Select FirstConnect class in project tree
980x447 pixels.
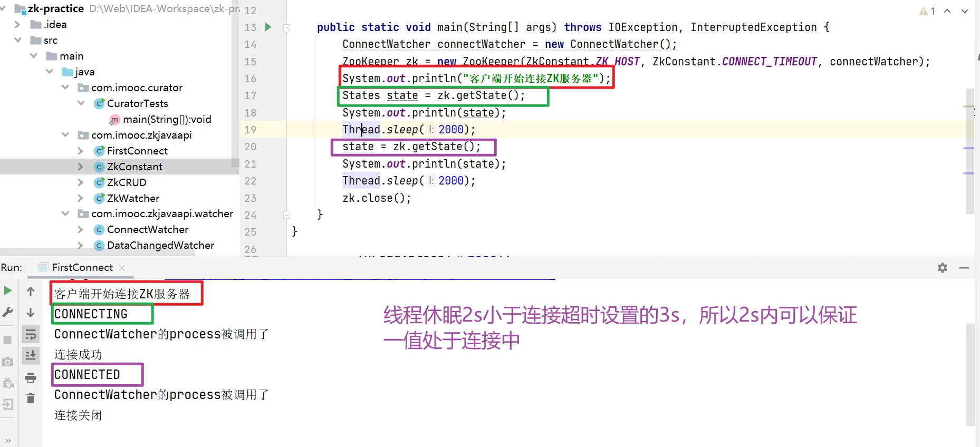tap(137, 151)
